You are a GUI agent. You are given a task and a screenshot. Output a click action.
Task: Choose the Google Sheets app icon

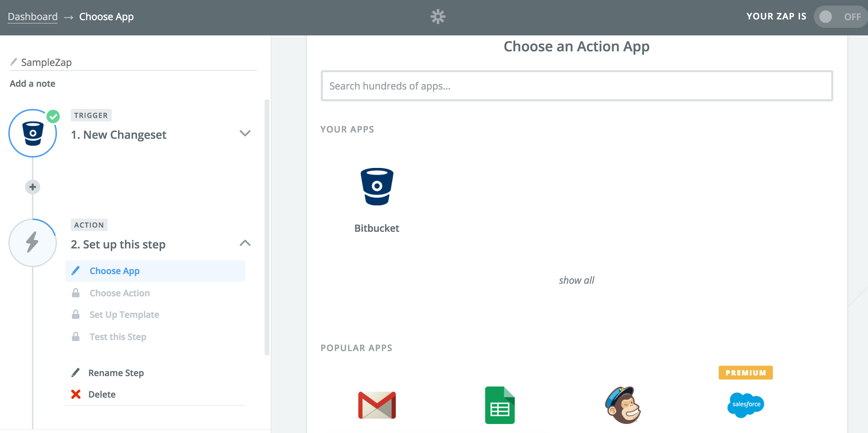(500, 405)
